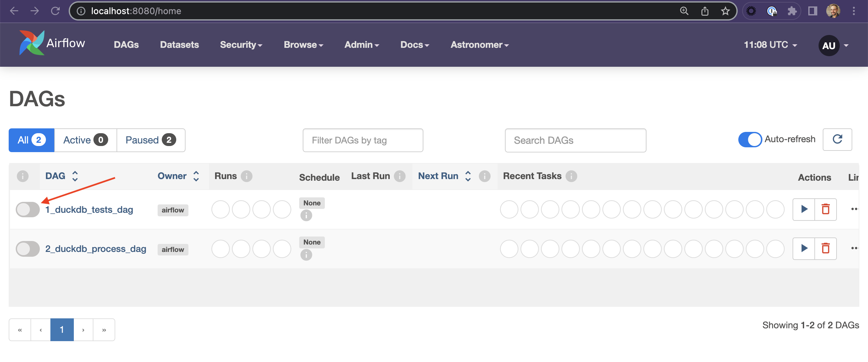Image resolution: width=868 pixels, height=362 pixels.
Task: Trigger the 1_duckdb_tests_dag play button
Action: 804,209
